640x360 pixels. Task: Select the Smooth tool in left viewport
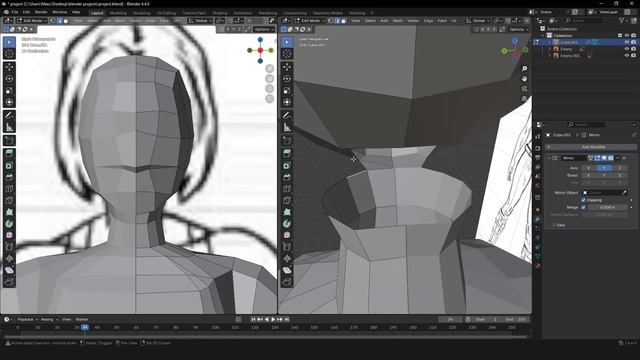(9, 236)
